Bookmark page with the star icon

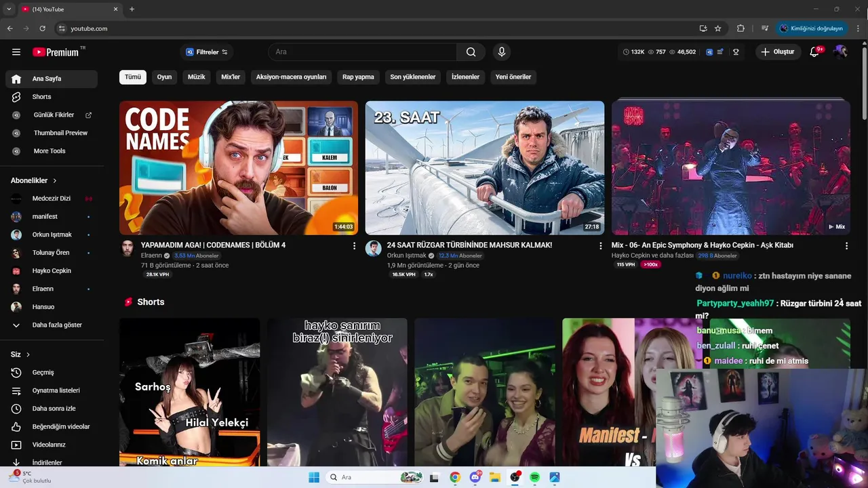point(717,28)
